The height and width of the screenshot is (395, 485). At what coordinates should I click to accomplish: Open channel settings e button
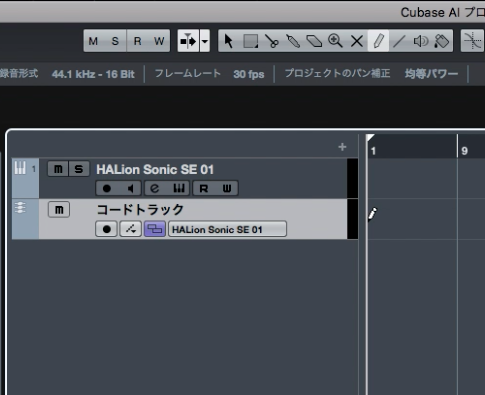(155, 188)
